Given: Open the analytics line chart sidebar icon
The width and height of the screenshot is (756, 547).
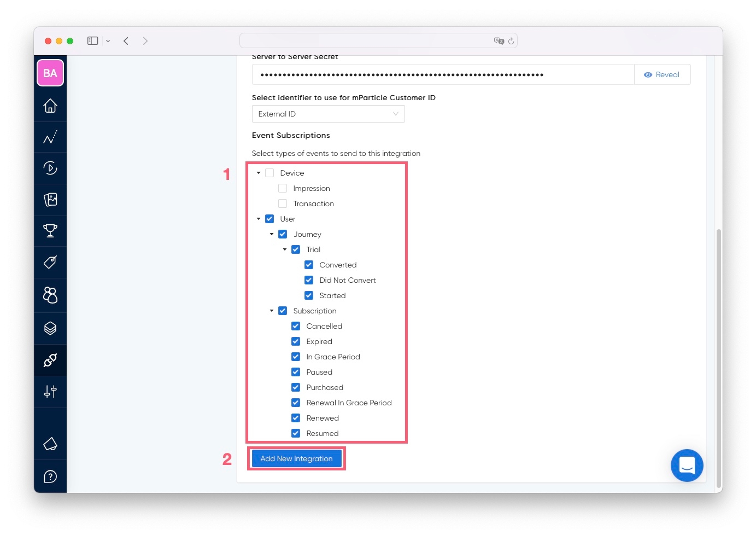Looking at the screenshot, I should tap(50, 137).
